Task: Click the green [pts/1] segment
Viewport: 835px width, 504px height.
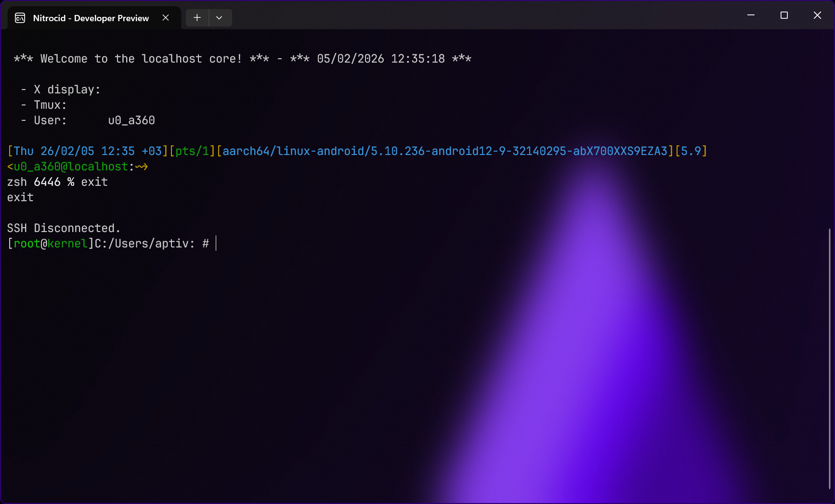Action: pyautogui.click(x=192, y=151)
